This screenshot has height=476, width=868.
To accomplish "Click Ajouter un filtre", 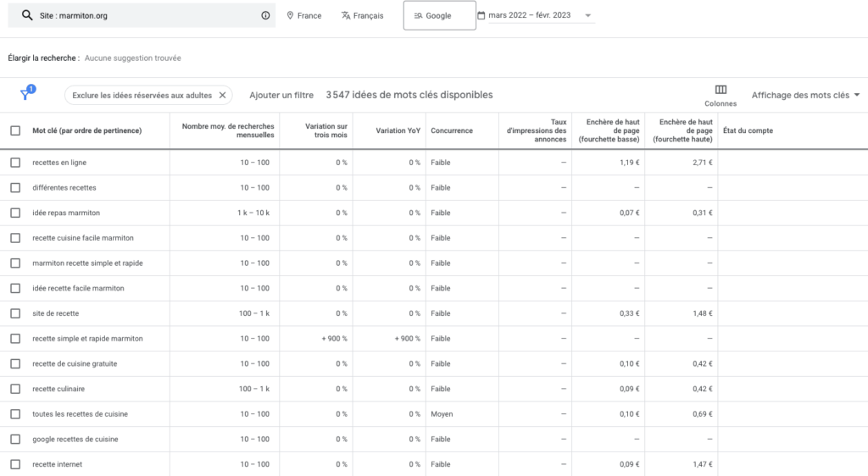I will pos(281,95).
